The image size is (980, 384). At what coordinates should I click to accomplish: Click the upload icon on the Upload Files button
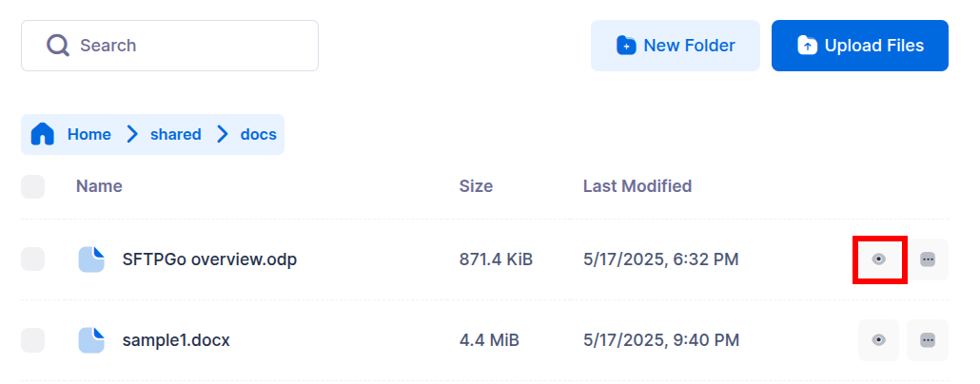click(807, 46)
